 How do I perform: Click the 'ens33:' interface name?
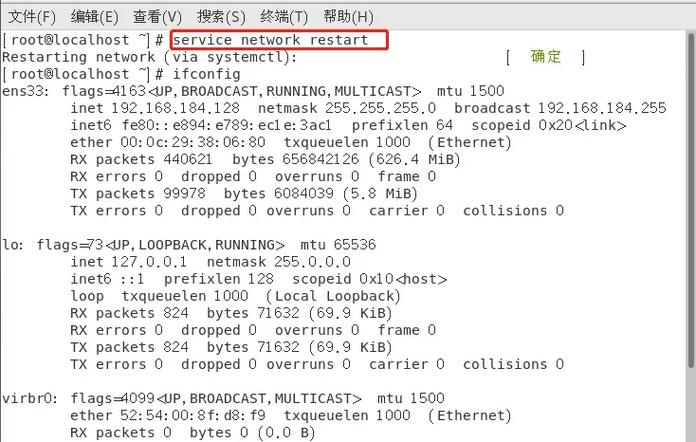pyautogui.click(x=26, y=91)
